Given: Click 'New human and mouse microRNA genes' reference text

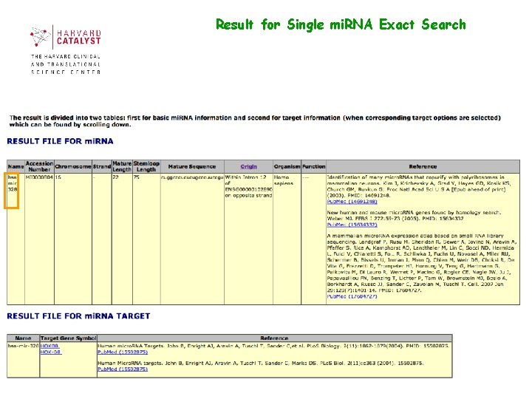Looking at the screenshot, I should tap(414, 216).
